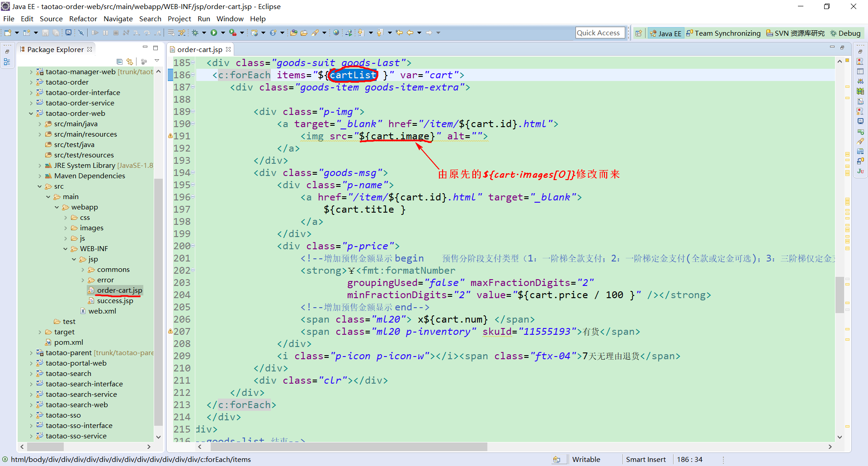The image size is (868, 466).
Task: Toggle the fold marker on line 202
Action: pos(193,271)
